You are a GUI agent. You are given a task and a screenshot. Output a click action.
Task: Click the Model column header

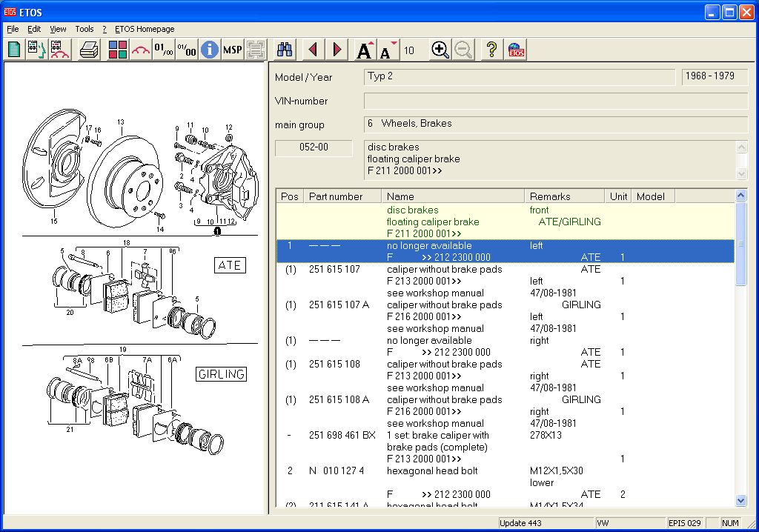pos(653,196)
